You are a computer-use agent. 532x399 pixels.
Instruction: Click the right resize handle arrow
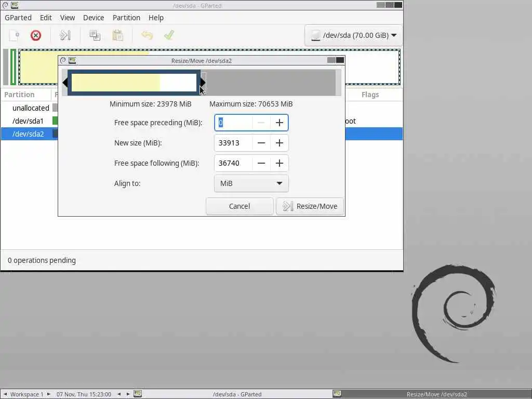click(203, 83)
